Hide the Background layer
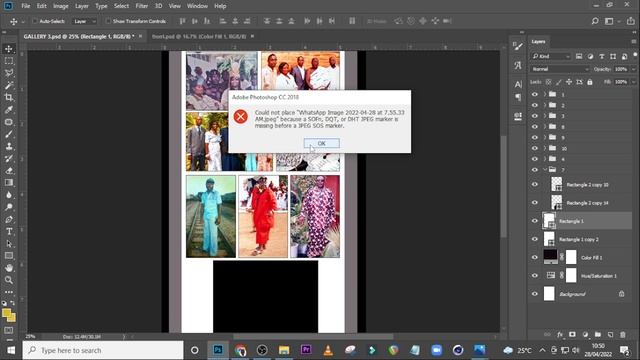Screen dimensions: 640x360 click(x=535, y=294)
